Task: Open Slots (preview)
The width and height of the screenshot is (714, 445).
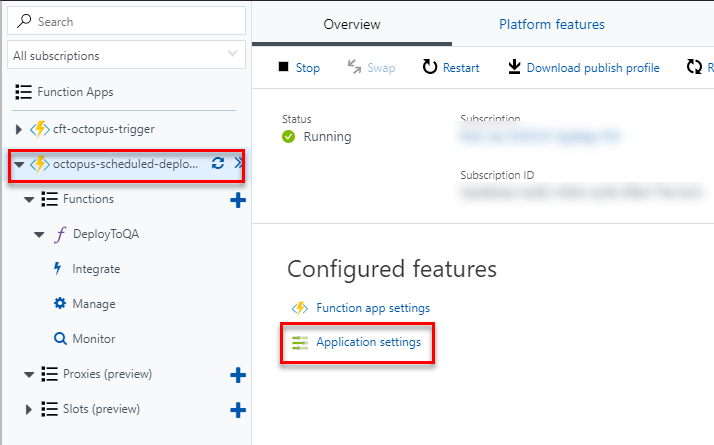Action: pos(102,409)
